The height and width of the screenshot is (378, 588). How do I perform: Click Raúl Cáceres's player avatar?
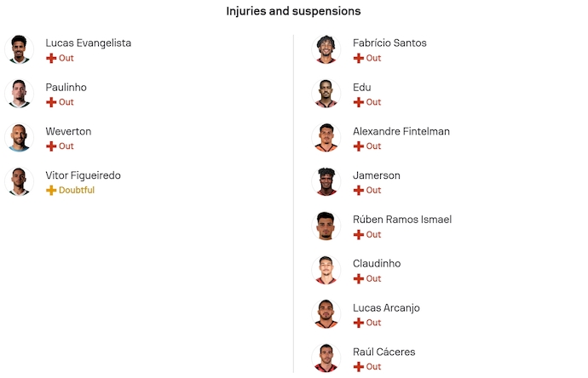click(326, 358)
